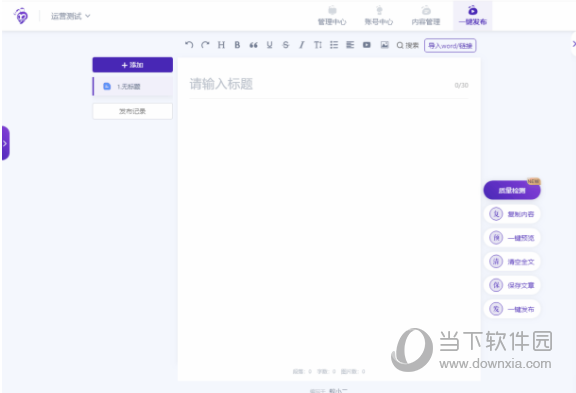This screenshot has width=576, height=393.
Task: Click the 添加 add button
Action: tap(133, 65)
